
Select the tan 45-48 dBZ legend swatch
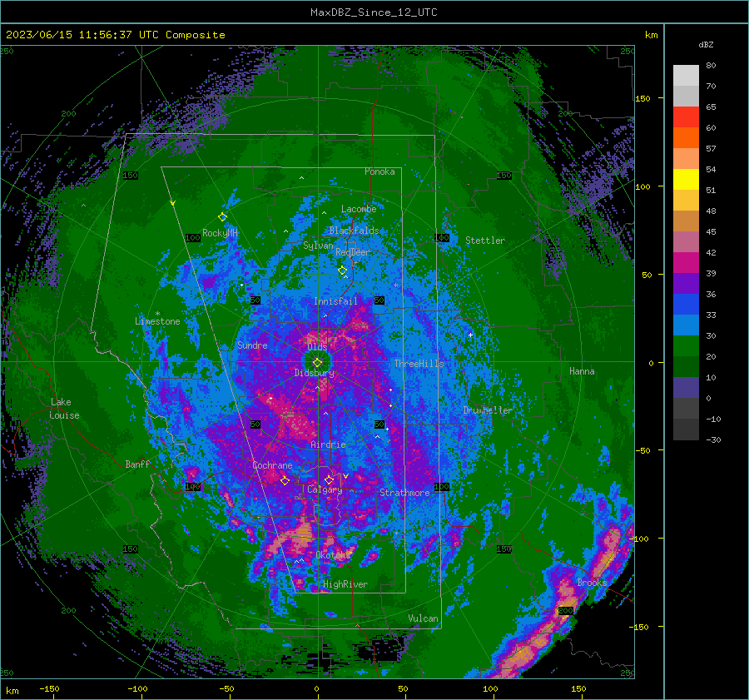pyautogui.click(x=686, y=221)
